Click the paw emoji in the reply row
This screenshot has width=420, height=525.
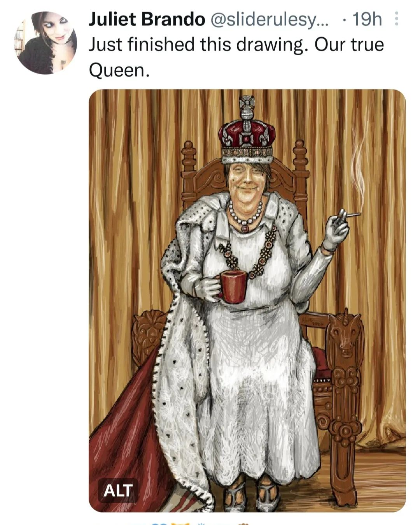click(243, 523)
